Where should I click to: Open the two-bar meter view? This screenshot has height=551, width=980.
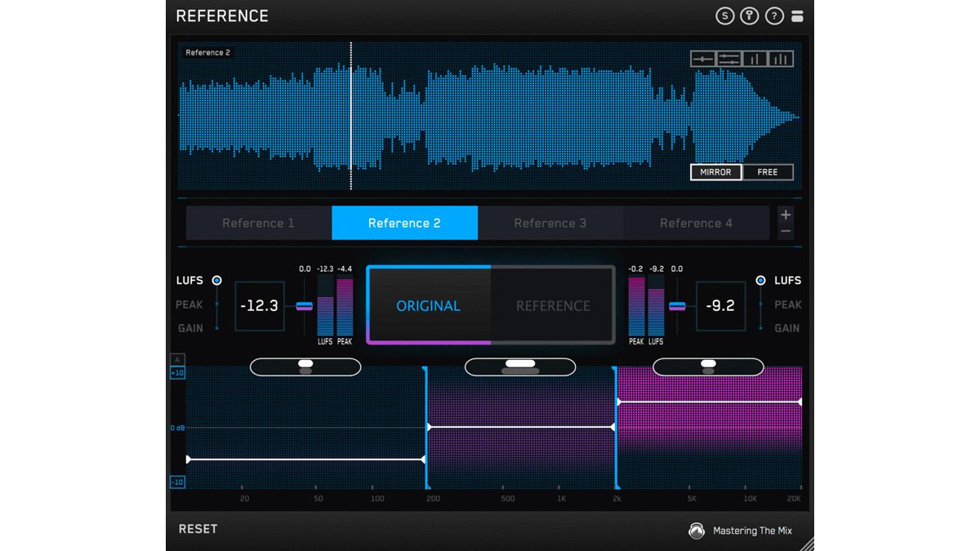(x=755, y=58)
